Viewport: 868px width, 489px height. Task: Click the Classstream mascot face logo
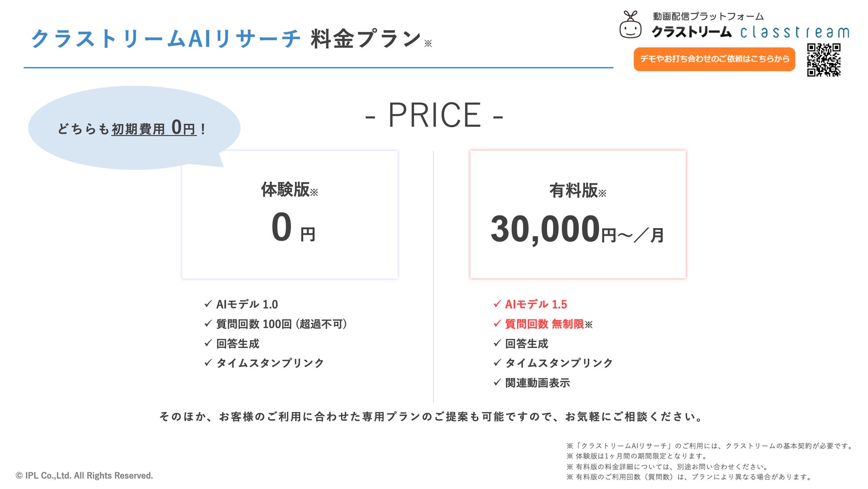click(630, 25)
